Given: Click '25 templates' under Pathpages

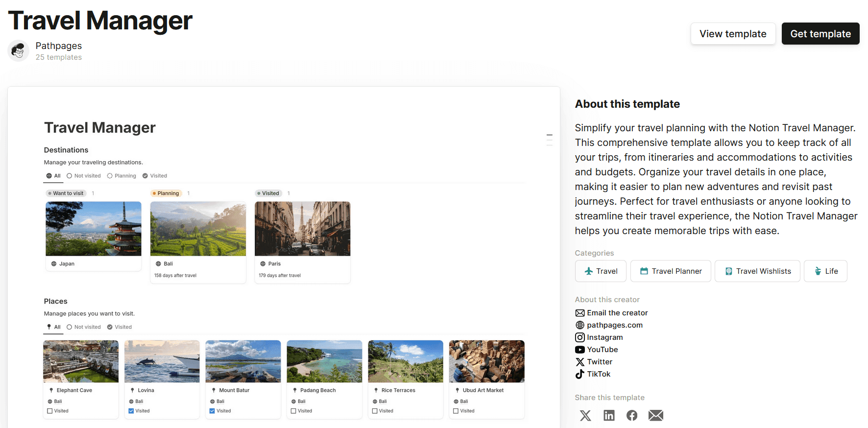Looking at the screenshot, I should [x=59, y=57].
